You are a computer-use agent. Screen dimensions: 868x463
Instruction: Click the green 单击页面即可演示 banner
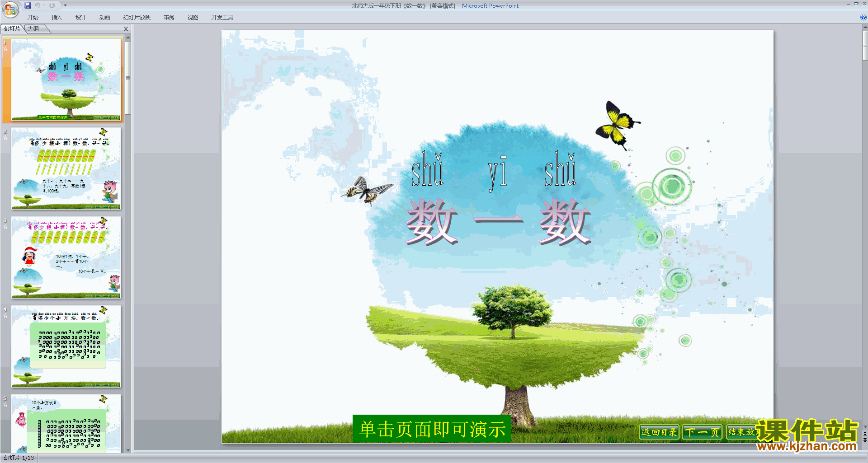pos(432,429)
